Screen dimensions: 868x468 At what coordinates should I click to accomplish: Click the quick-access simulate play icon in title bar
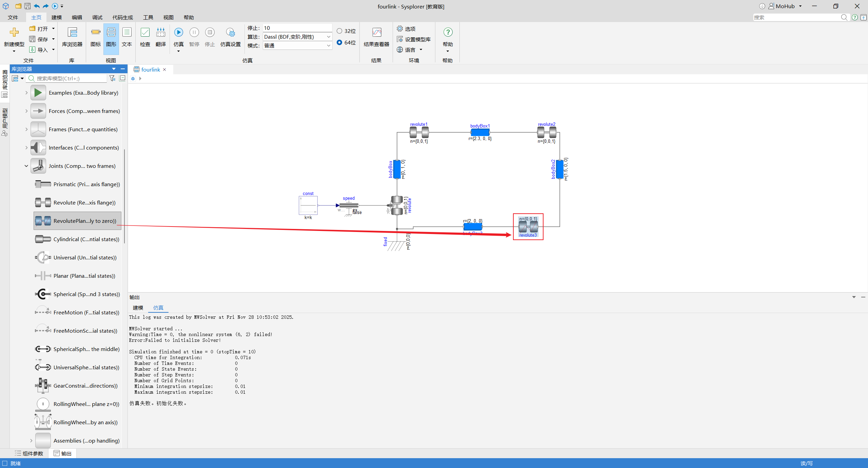coord(55,6)
